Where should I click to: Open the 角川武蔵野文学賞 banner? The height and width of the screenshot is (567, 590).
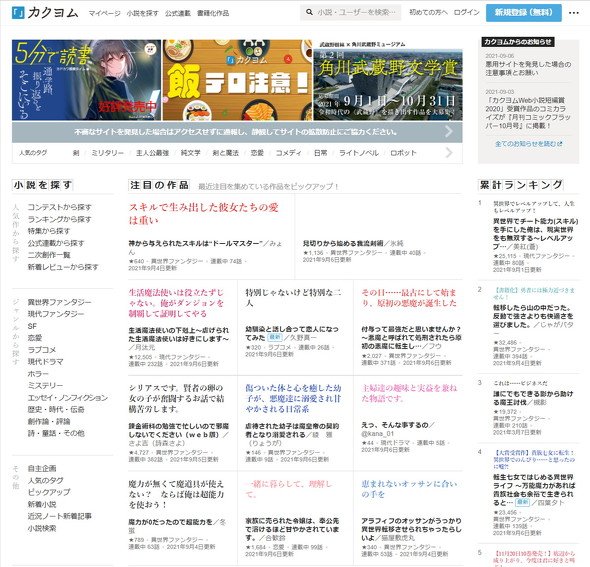tap(388, 80)
